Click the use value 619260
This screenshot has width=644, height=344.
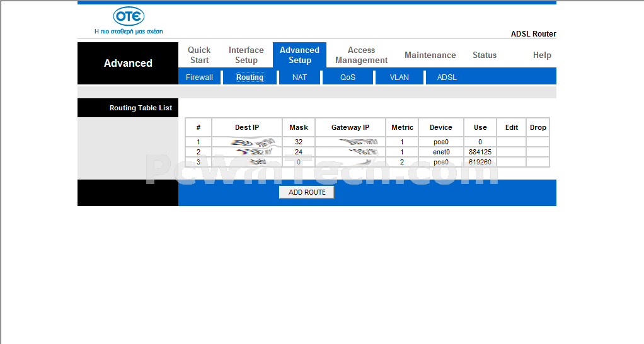tap(480, 162)
